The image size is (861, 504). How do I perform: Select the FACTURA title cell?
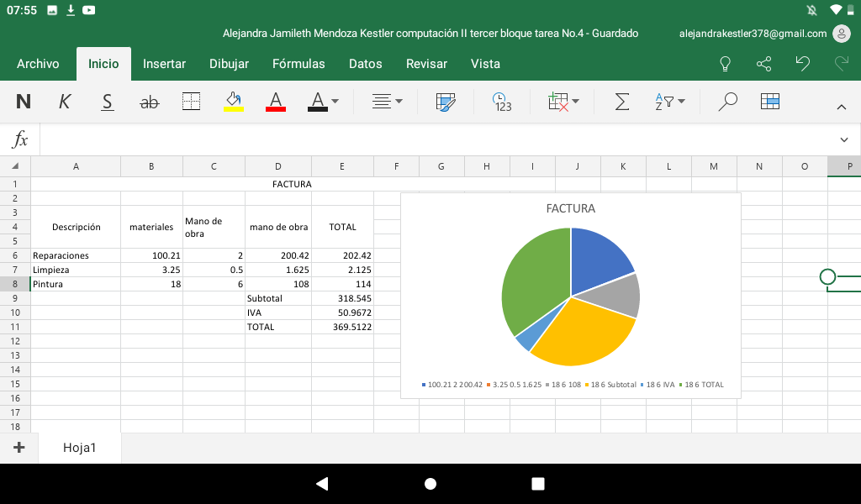click(x=292, y=184)
